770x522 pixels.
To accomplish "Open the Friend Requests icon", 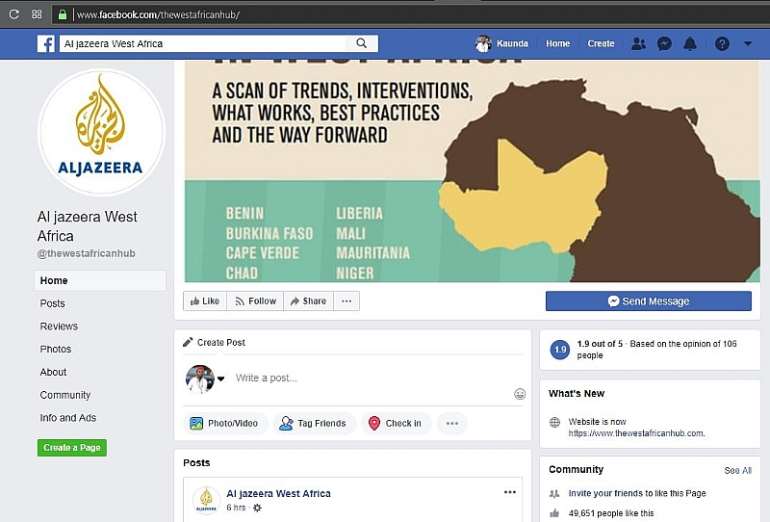I will [638, 44].
